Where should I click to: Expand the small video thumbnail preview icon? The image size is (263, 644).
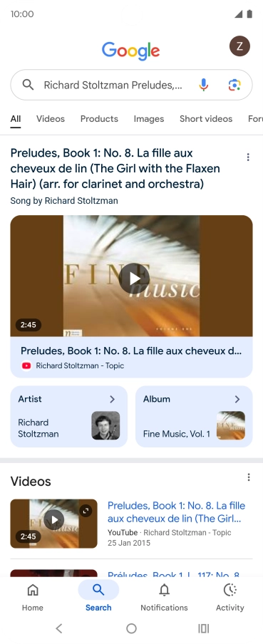86,511
